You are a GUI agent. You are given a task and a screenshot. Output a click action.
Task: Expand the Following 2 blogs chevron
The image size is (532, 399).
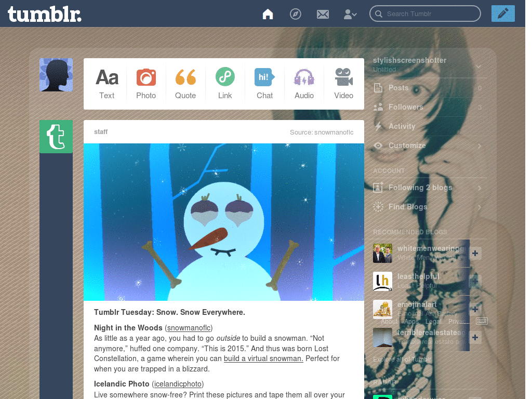click(480, 188)
